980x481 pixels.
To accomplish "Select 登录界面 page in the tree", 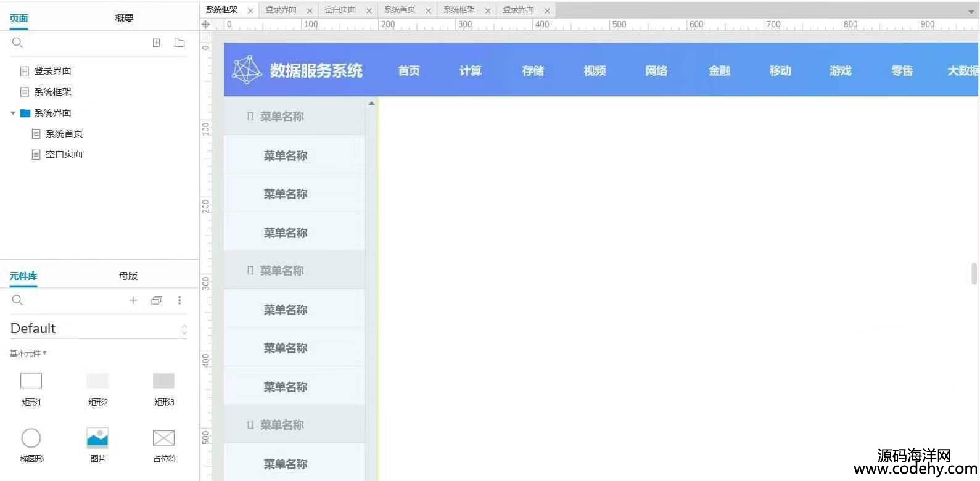I will [x=52, y=71].
